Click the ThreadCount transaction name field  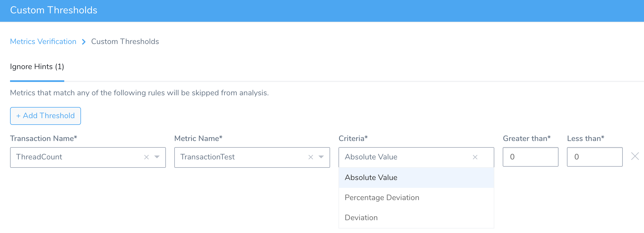[88, 157]
